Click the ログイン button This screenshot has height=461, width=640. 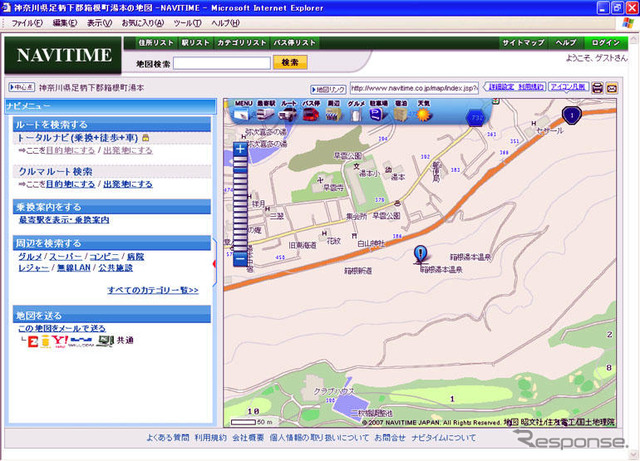[x=606, y=42]
